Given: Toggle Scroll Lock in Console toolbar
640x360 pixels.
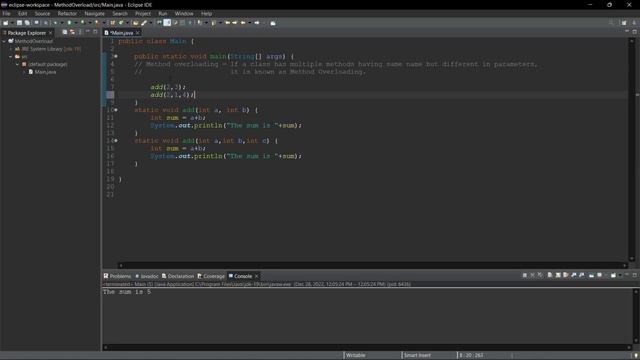Looking at the screenshot, I should coord(558,276).
